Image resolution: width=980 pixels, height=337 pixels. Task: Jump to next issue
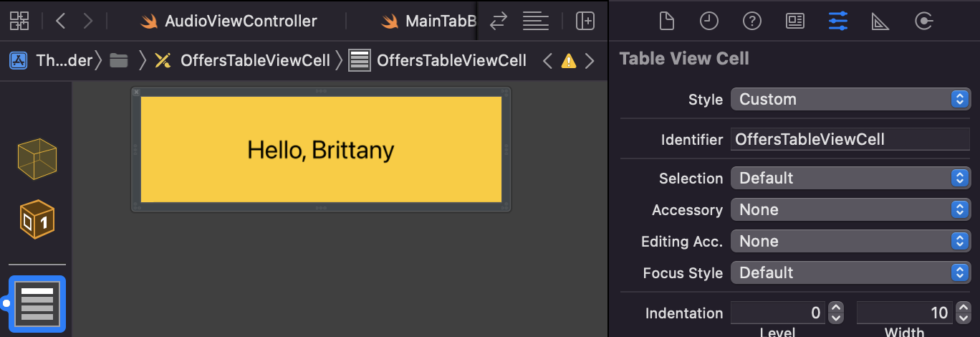(x=590, y=61)
